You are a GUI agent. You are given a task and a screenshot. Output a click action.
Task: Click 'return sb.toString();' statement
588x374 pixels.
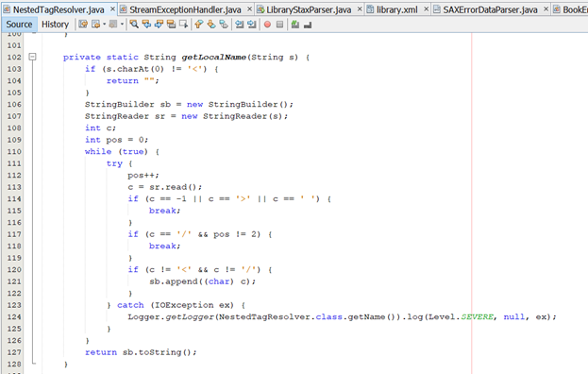[x=141, y=352]
